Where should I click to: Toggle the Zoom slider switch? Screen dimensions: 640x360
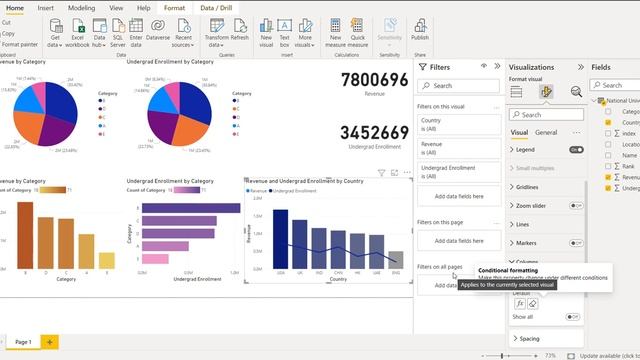pos(576,206)
